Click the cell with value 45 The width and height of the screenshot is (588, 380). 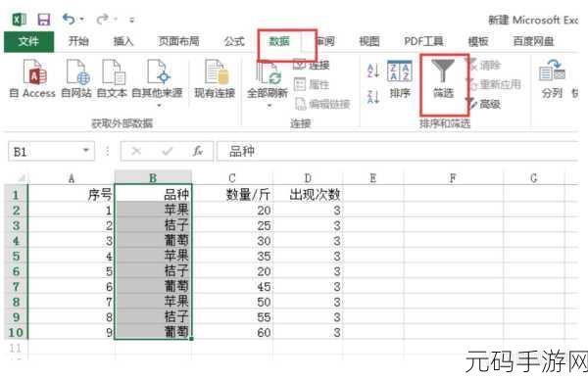[232, 287]
